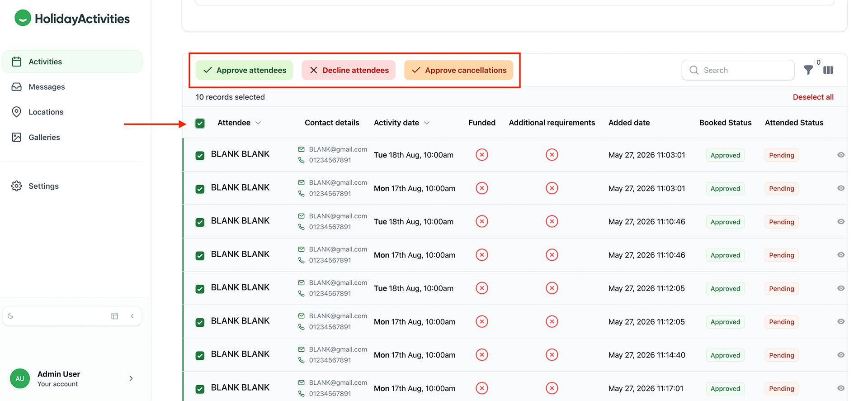Uncheck row added 11:17:01
Viewport: 868px width, 401px height.
200,389
